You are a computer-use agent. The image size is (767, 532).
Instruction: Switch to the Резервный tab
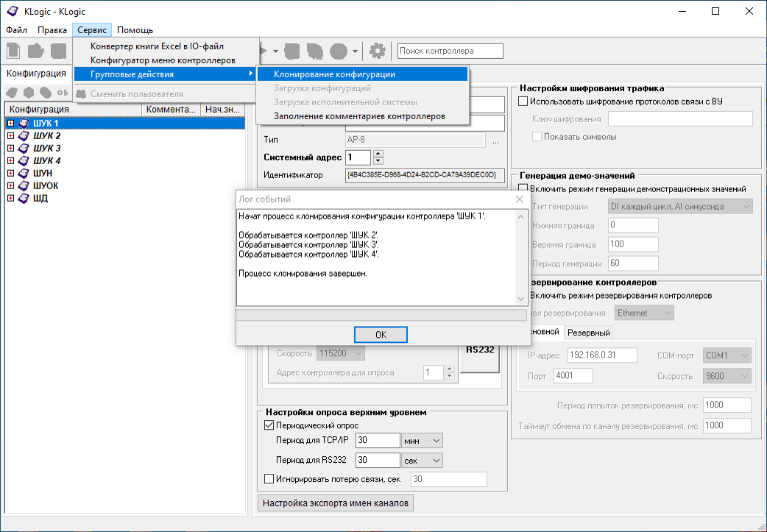pyautogui.click(x=588, y=333)
